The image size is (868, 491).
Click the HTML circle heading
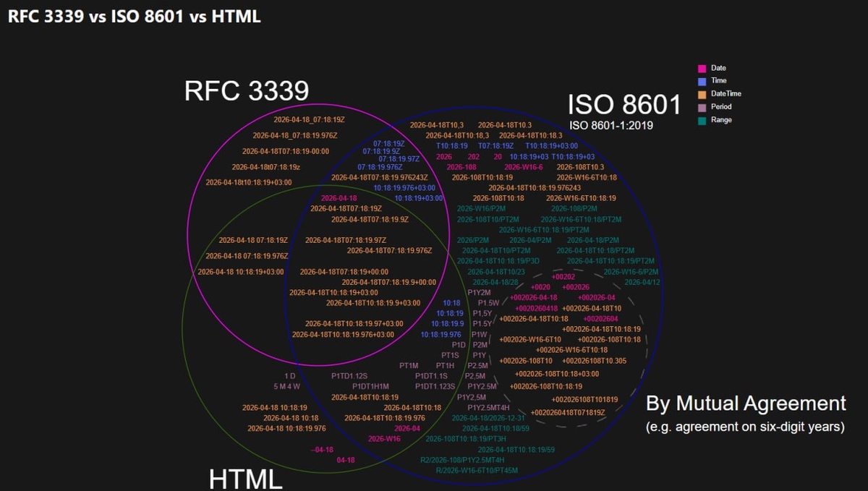click(246, 479)
